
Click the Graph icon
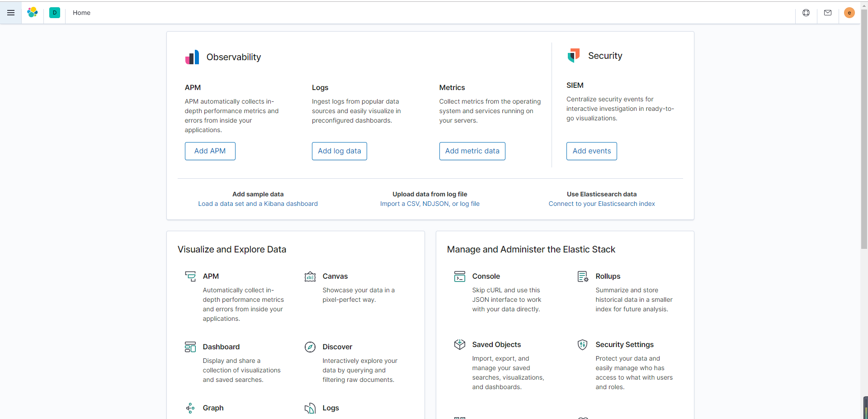point(190,408)
